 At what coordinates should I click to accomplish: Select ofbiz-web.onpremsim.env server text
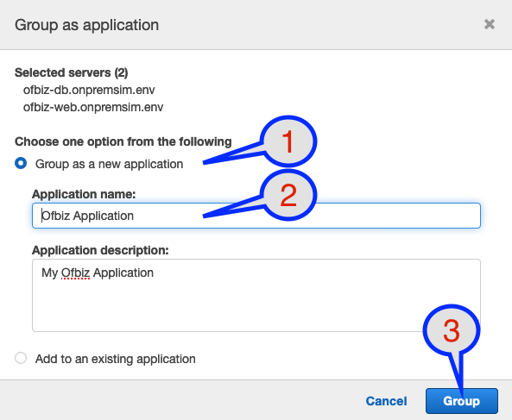pos(93,107)
